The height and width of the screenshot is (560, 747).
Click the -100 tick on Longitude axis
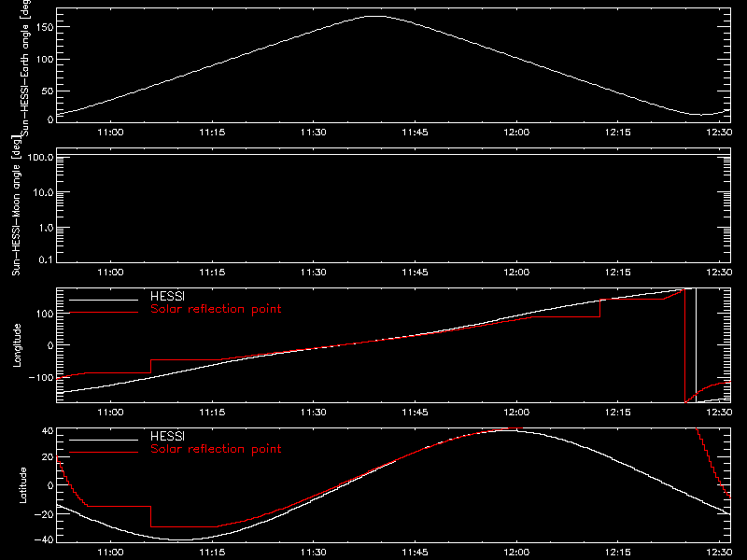click(41, 377)
